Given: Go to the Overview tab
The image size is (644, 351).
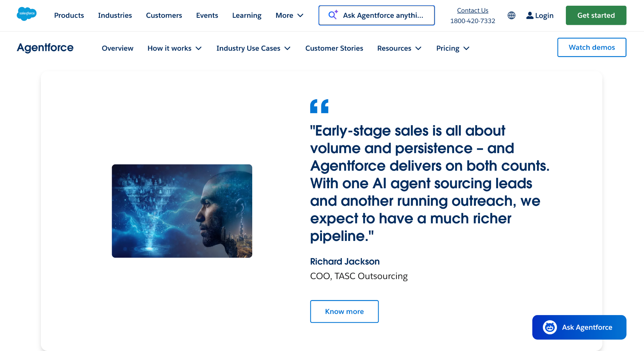Looking at the screenshot, I should tap(117, 48).
